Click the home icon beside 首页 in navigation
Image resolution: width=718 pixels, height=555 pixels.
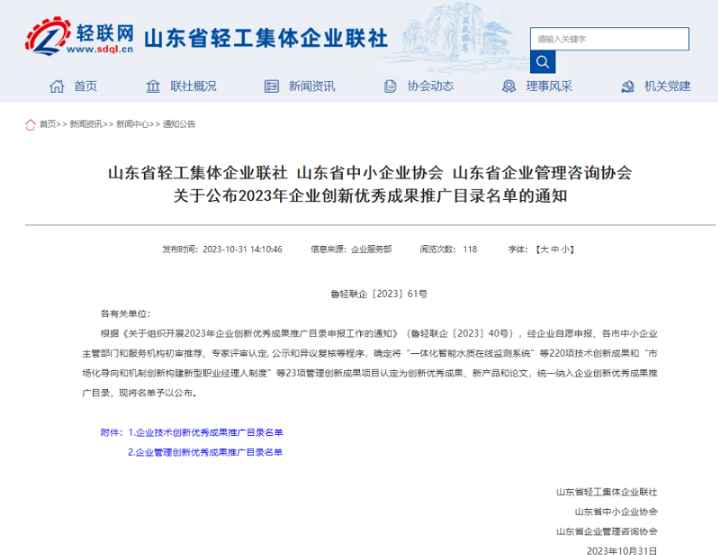click(56, 87)
